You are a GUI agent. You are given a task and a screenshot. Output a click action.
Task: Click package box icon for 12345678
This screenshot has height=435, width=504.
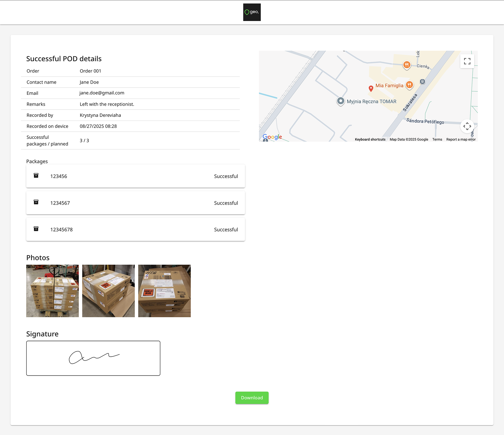point(36,229)
